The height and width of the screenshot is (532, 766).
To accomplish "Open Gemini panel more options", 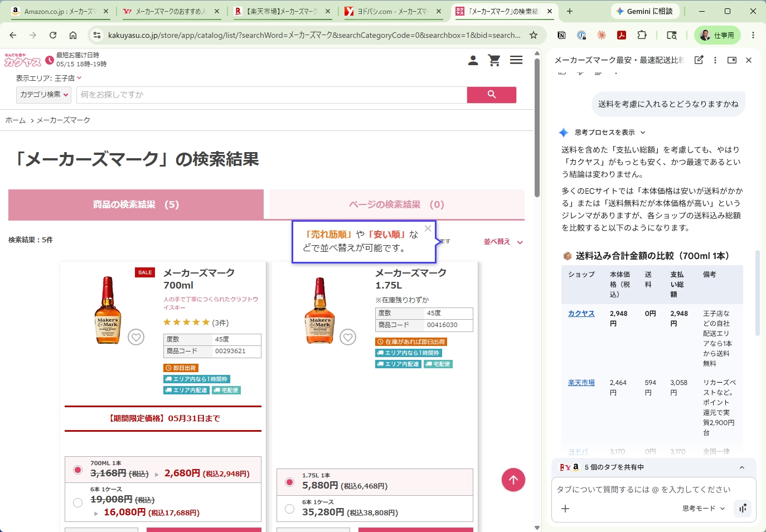I will (x=715, y=60).
